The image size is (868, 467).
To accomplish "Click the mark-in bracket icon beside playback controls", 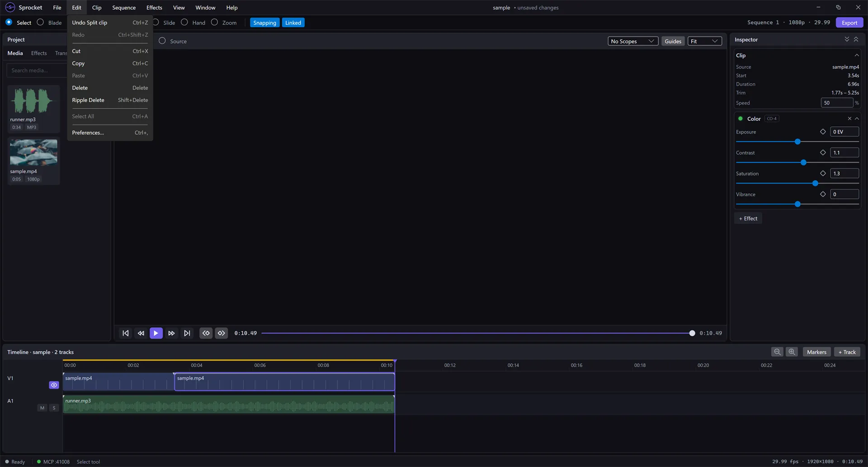I will 206,333.
